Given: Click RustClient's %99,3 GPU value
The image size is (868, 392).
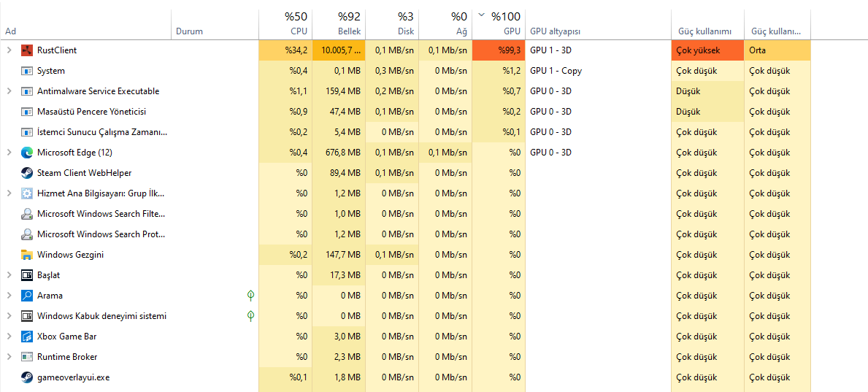Looking at the screenshot, I should [x=498, y=50].
